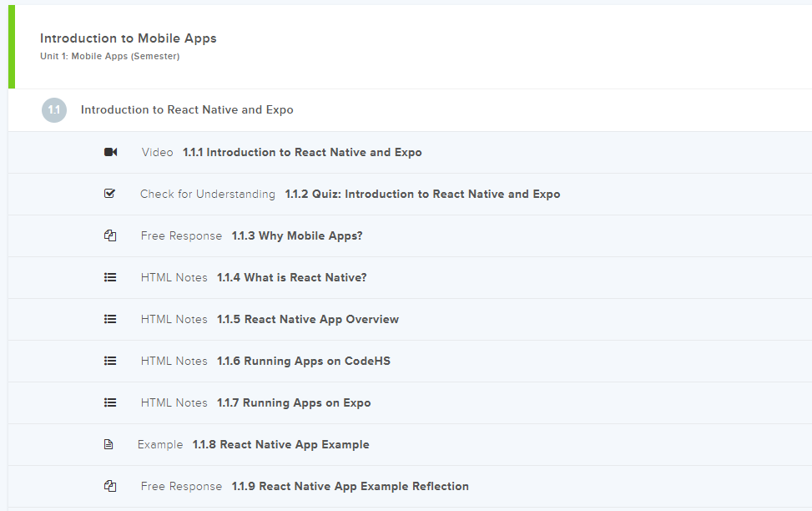Click the Free Response label on the 1.1.9 row
Viewport: 812px width, 511px height.
tap(181, 486)
